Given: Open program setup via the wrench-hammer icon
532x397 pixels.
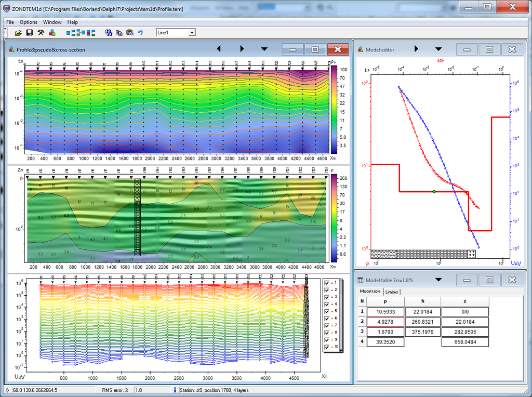Looking at the screenshot, I should pyautogui.click(x=41, y=33).
